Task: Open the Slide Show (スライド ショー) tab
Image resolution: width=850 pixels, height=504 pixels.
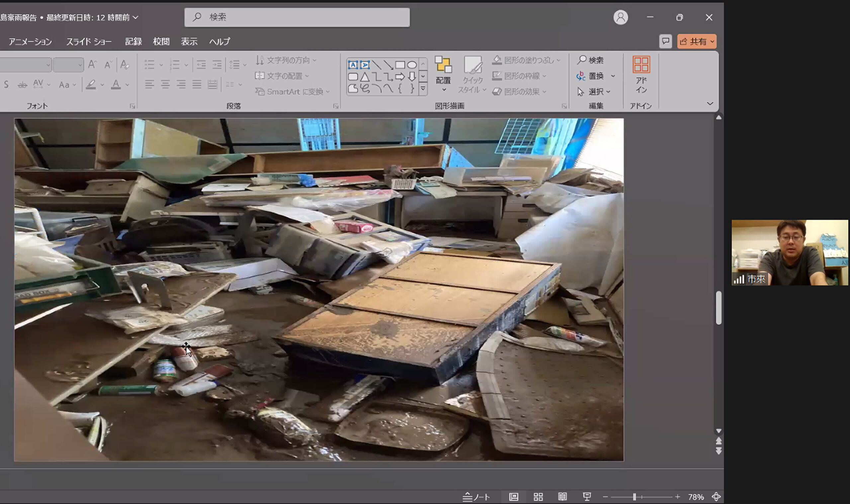Action: [x=89, y=41]
